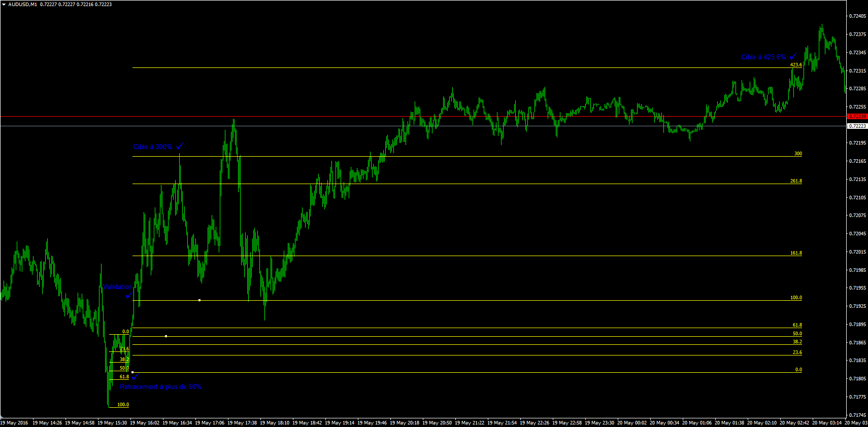This screenshot has width=868, height=427.
Task: Click the 0.72165 price scale value
Action: (857, 161)
